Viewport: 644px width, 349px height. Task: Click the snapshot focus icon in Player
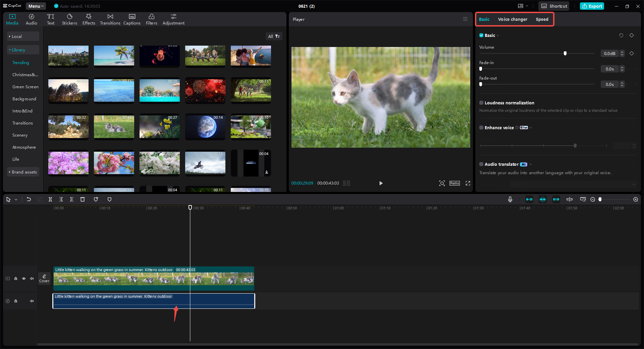click(442, 183)
